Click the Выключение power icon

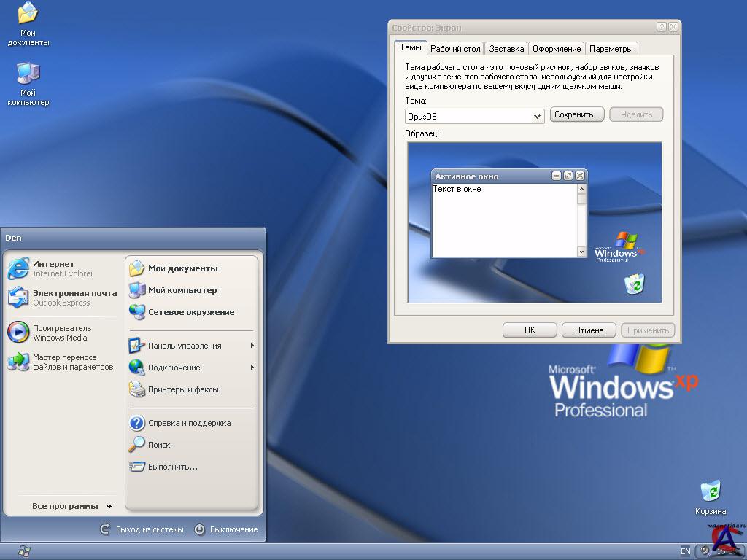coord(200,529)
